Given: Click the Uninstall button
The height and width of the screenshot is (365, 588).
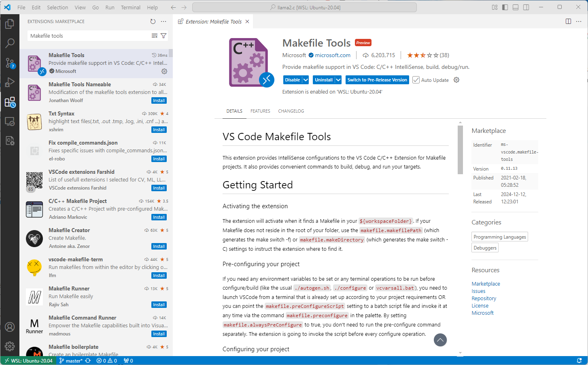Looking at the screenshot, I should pos(324,80).
